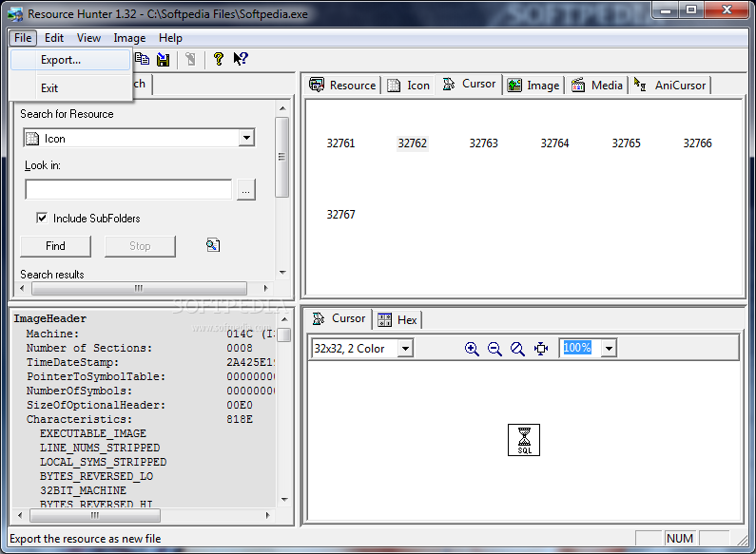Click the Zoom Out magnifier icon

[x=494, y=349]
